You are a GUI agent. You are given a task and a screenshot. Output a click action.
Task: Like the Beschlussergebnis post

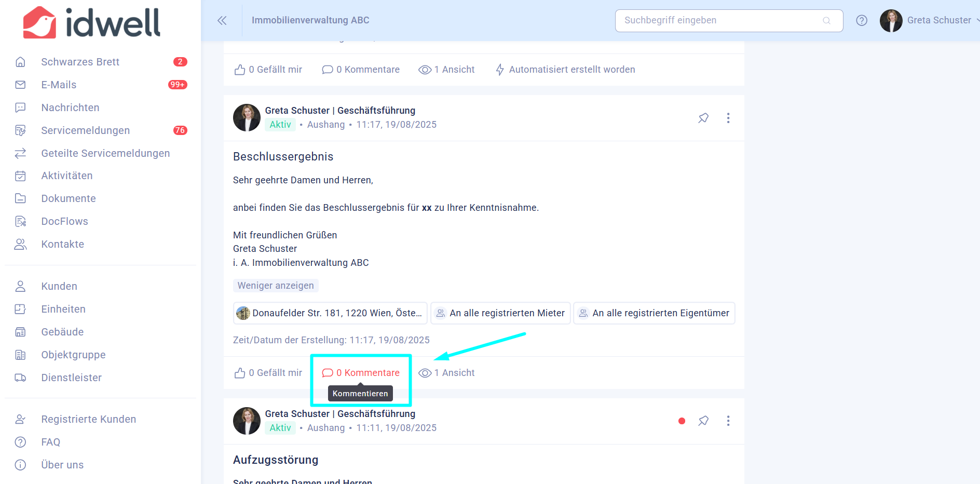click(268, 373)
